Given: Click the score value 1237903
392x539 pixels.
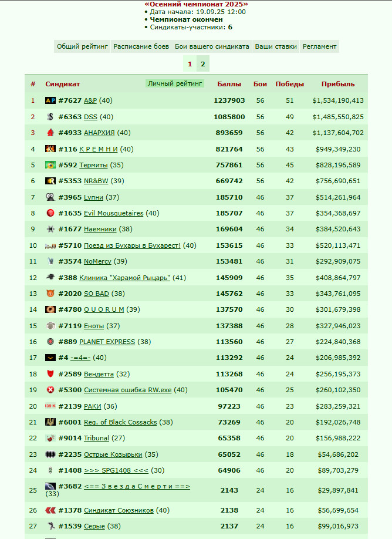Looking at the screenshot, I should [229, 100].
